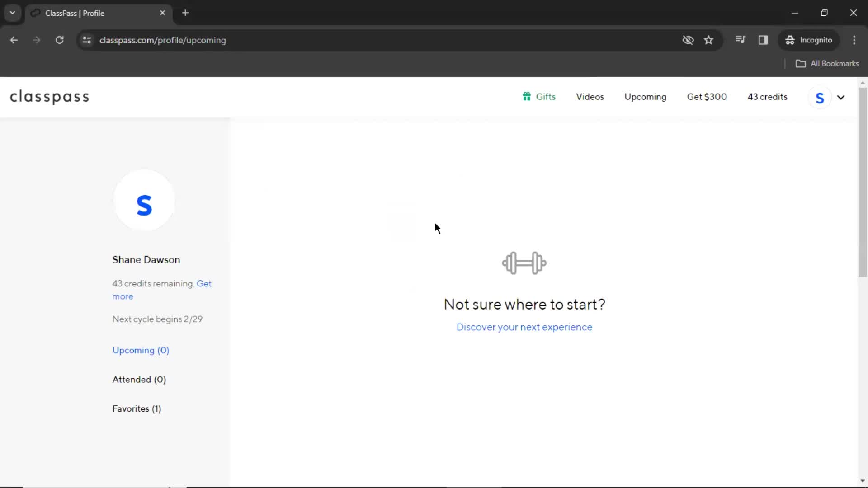The width and height of the screenshot is (868, 488).
Task: Click the scrollbar up arrow
Action: coord(863,83)
